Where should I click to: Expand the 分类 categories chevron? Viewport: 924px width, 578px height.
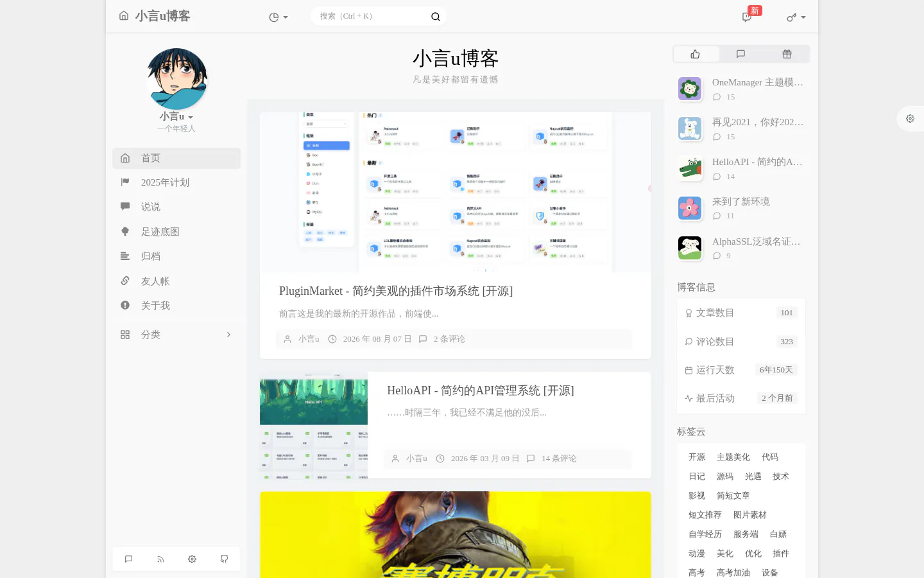pos(228,335)
